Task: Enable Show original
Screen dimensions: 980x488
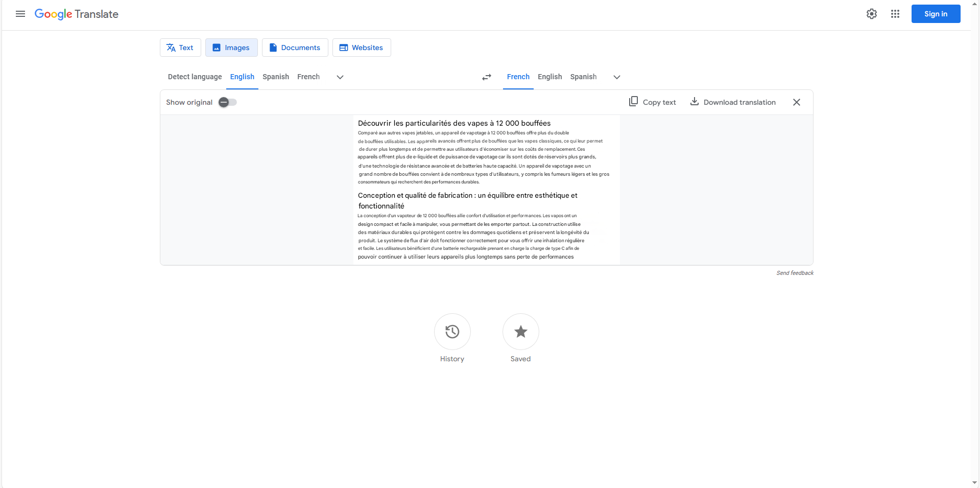Action: click(227, 102)
